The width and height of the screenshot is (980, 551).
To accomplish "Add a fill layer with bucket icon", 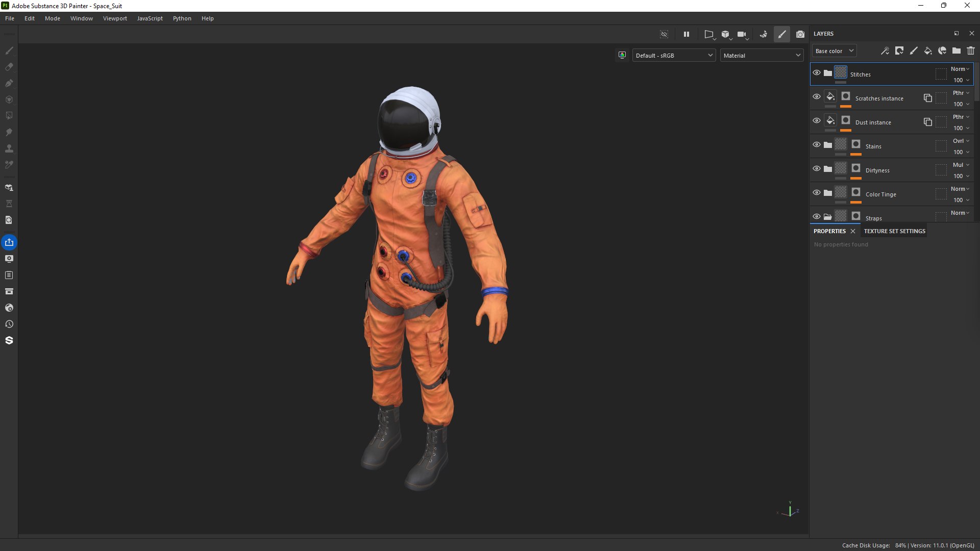I will click(928, 51).
